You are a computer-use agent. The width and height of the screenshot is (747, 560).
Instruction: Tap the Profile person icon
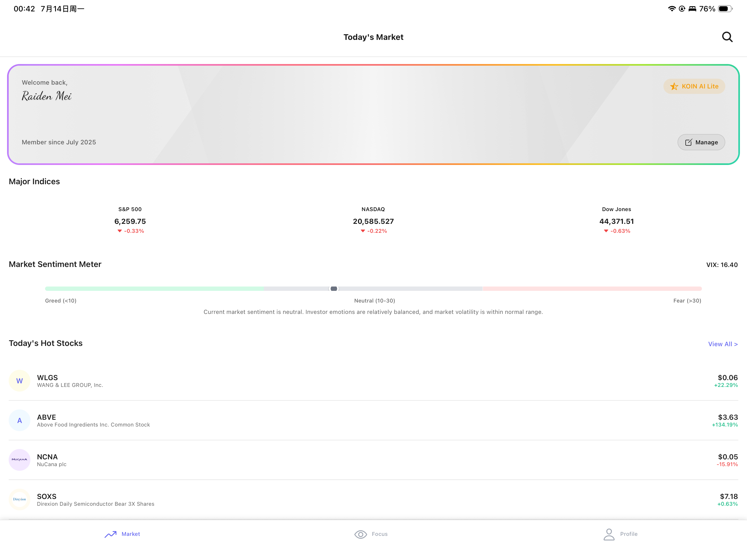[x=609, y=534]
